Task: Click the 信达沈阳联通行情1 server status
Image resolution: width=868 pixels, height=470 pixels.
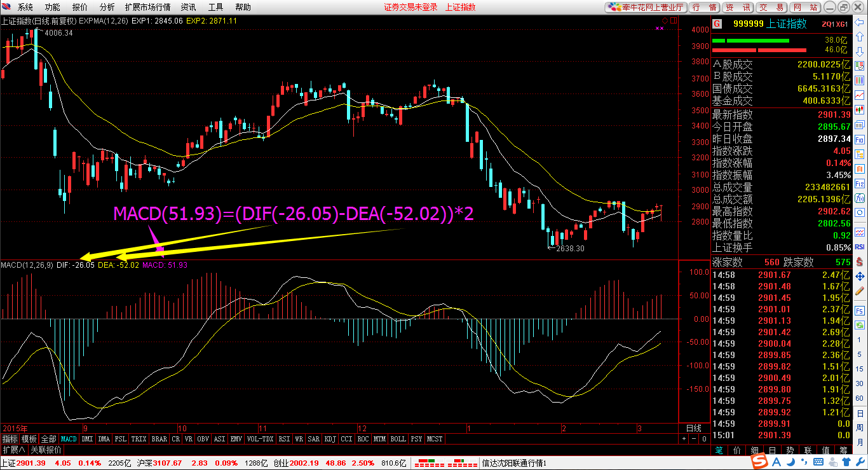Action: click(515, 463)
